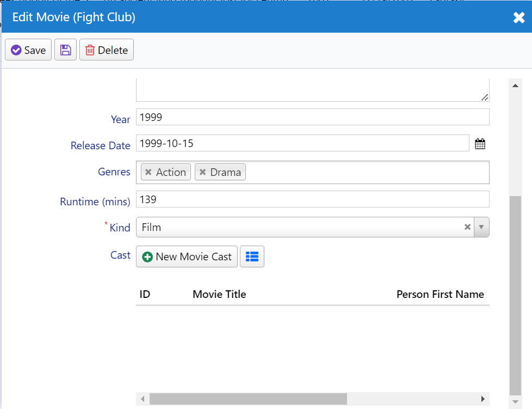Clear the Kind selection
The height and width of the screenshot is (409, 532).
(x=467, y=227)
